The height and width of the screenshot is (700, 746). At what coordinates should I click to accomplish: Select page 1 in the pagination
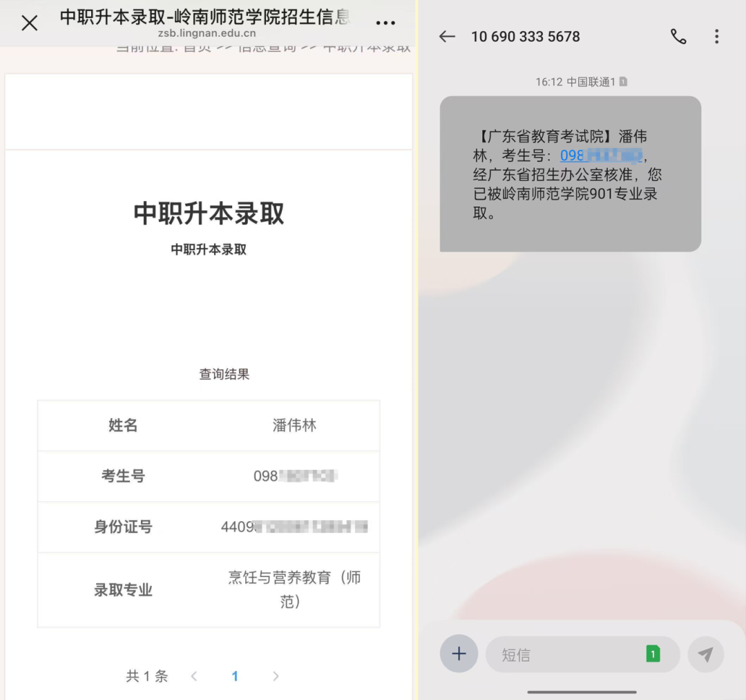coord(235,677)
